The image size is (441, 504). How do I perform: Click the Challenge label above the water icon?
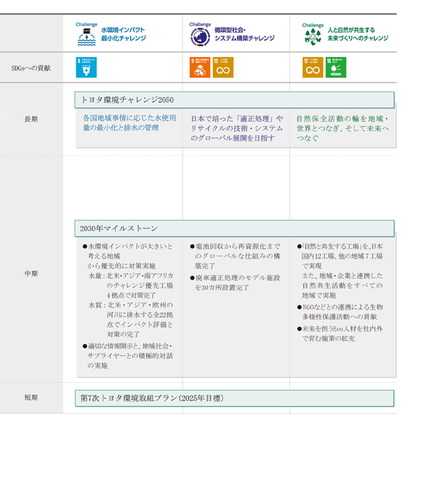coord(87,24)
